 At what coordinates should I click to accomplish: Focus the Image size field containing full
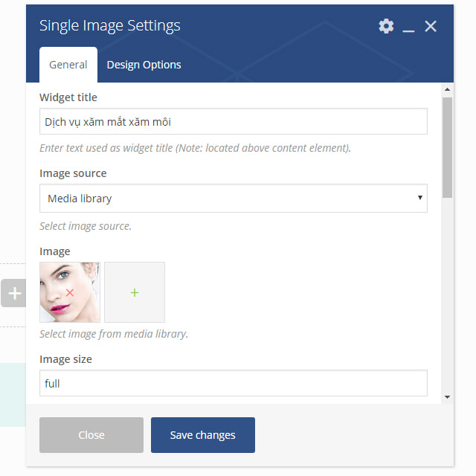[x=233, y=383]
